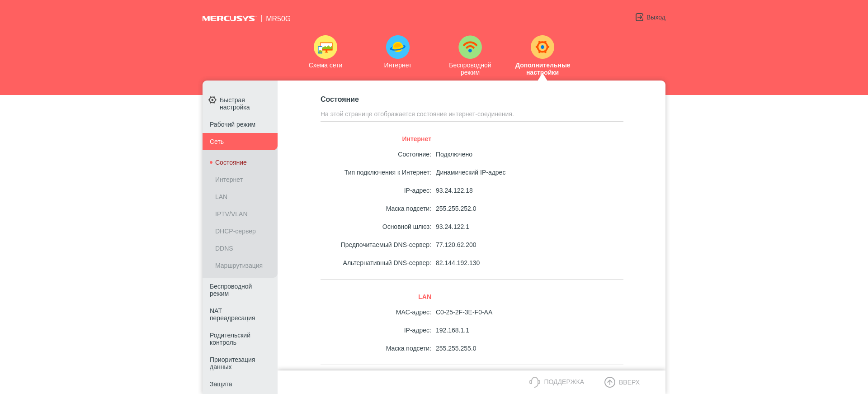Viewport: 868px width, 394px height.
Task: Open the DDNS submenu item
Action: (x=224, y=248)
